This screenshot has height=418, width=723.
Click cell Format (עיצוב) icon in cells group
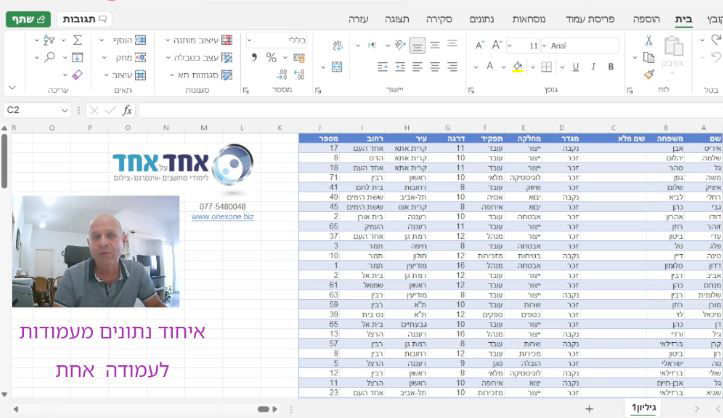coord(141,75)
